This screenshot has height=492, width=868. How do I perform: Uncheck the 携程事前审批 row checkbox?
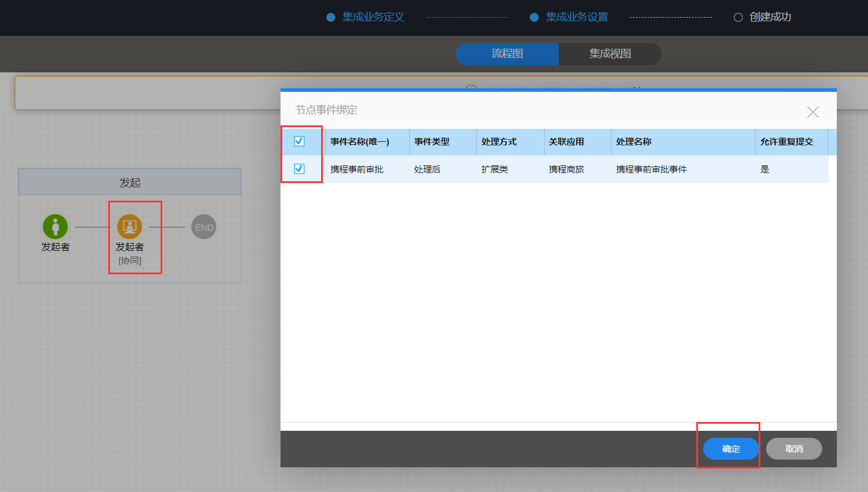click(x=299, y=169)
